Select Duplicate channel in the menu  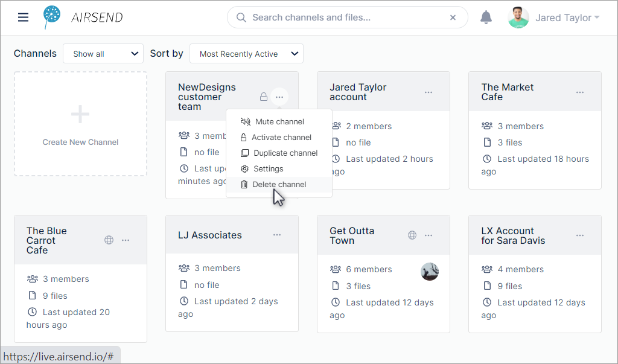click(x=279, y=153)
